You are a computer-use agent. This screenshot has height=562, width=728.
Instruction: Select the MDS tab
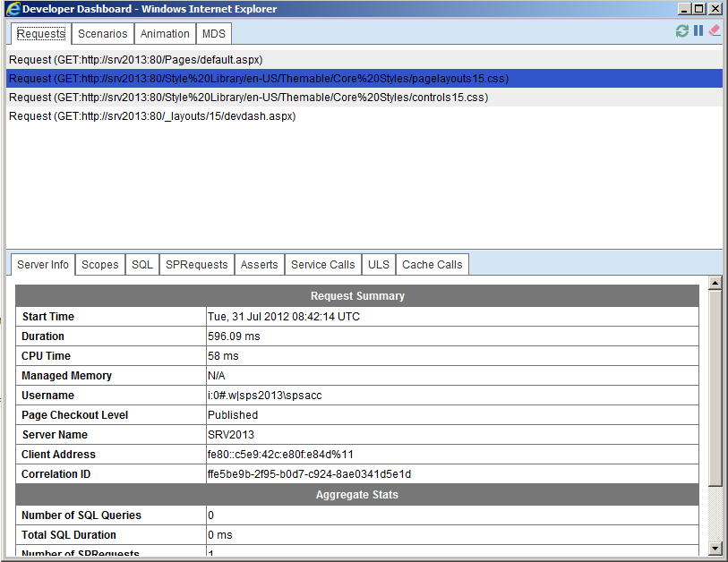[x=214, y=33]
